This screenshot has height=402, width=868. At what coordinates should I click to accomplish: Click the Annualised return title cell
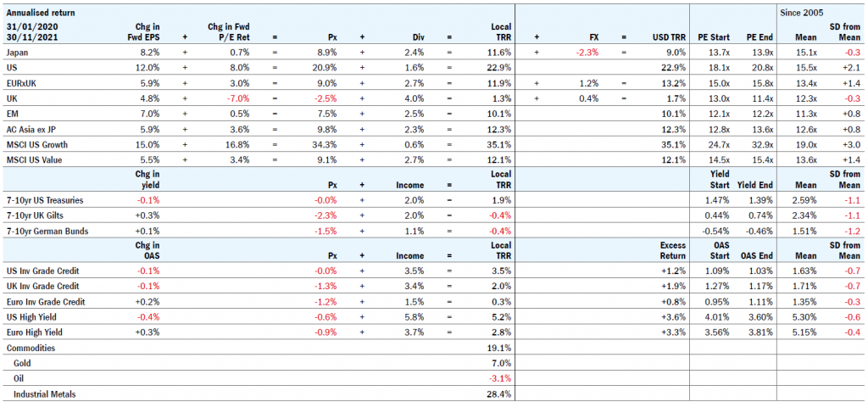[x=39, y=13]
